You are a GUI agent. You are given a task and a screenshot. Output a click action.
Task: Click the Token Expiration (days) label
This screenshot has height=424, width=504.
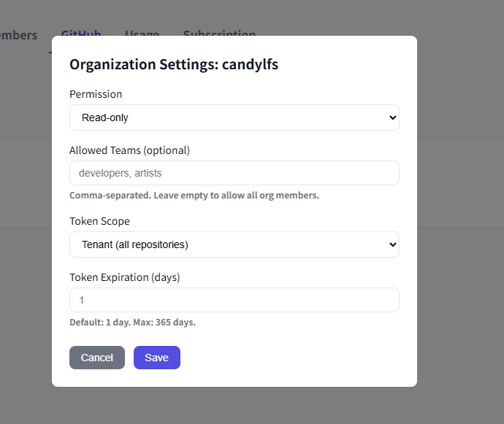124,277
